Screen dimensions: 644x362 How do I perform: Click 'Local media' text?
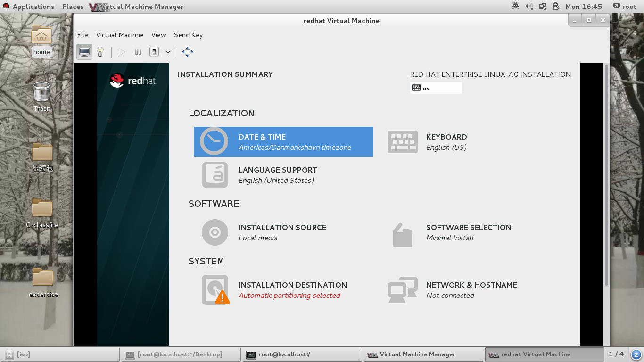coord(258,238)
